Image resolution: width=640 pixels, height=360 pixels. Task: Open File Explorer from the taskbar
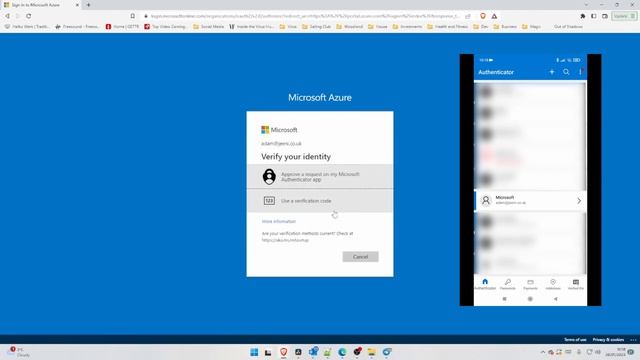(371, 352)
